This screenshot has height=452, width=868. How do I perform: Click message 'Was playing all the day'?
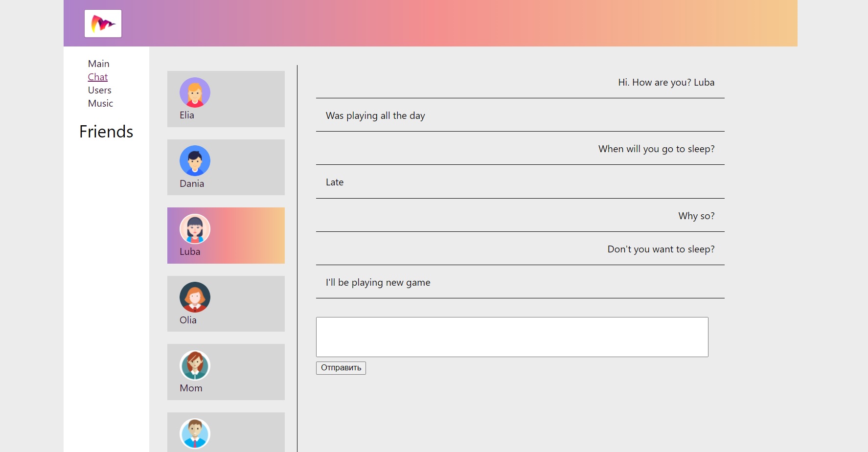click(375, 116)
